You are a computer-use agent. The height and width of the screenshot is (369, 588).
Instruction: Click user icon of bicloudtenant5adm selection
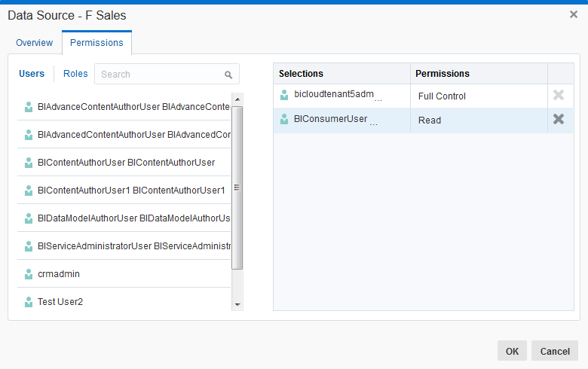click(284, 95)
